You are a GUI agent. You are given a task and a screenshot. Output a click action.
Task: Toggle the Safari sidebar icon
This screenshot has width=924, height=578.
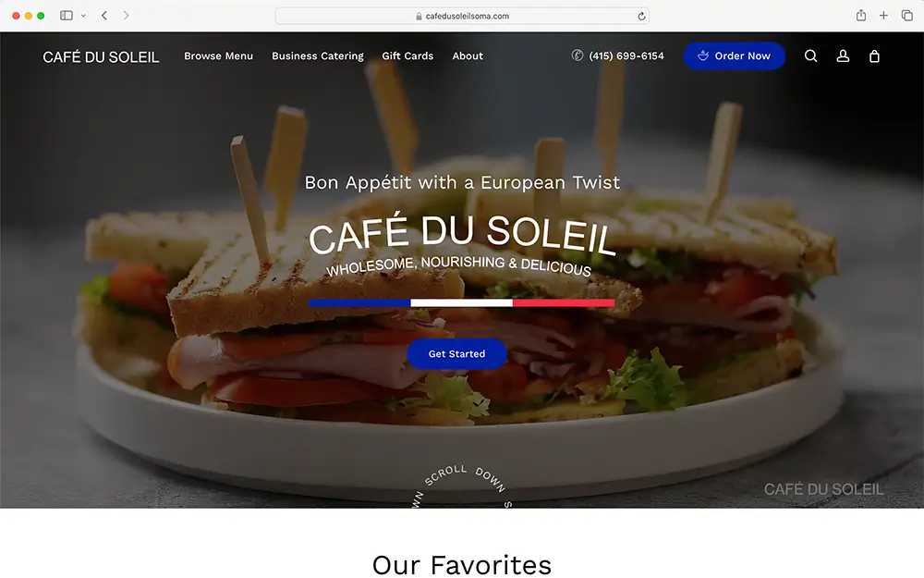67,16
